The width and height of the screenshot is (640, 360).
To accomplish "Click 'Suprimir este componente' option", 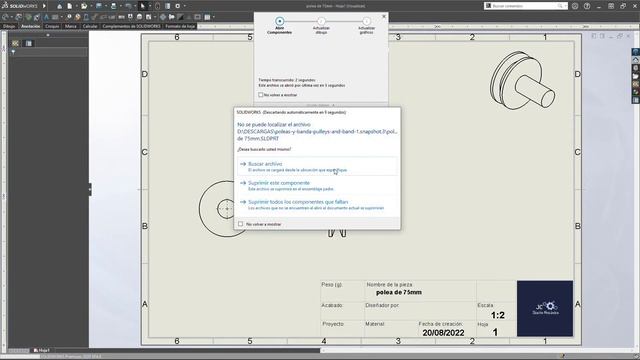I will (317, 186).
